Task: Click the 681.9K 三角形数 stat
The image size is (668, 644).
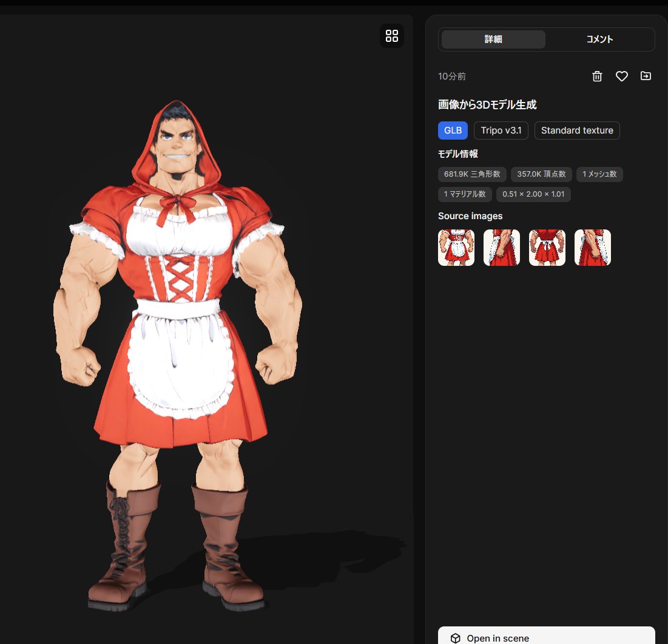Action: pyautogui.click(x=472, y=174)
